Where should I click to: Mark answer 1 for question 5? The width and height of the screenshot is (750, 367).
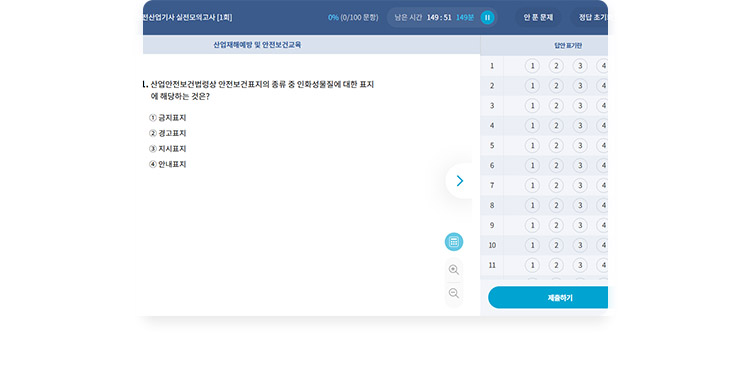pos(532,145)
